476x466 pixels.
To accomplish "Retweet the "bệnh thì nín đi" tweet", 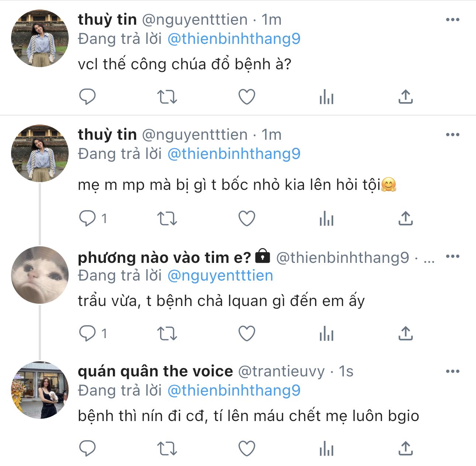I will [x=167, y=449].
